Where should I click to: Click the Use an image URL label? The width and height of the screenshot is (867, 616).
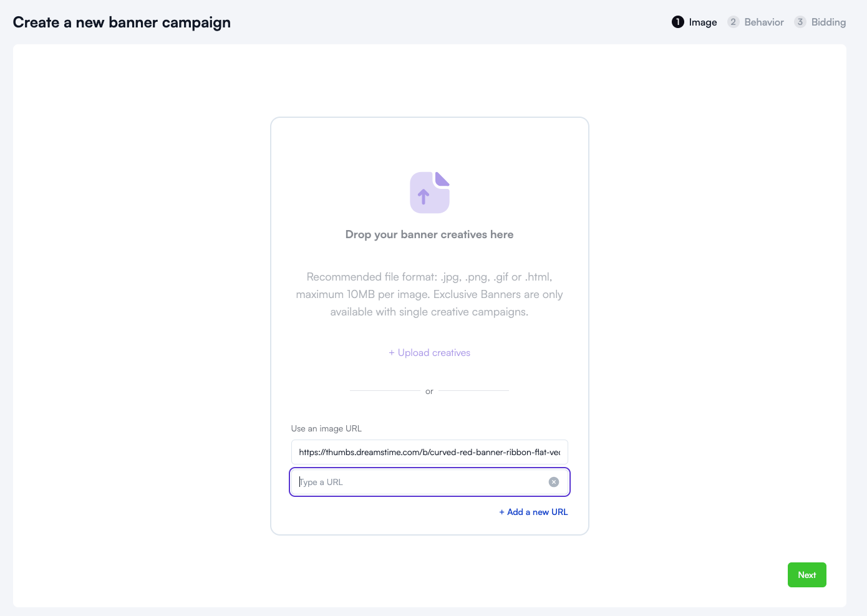coord(326,428)
